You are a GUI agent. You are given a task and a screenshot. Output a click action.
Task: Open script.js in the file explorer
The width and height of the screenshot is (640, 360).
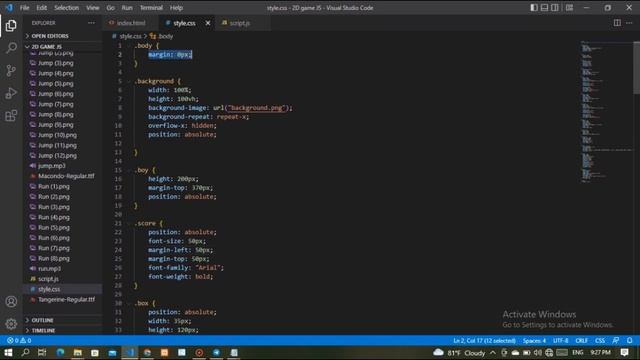tap(62, 279)
